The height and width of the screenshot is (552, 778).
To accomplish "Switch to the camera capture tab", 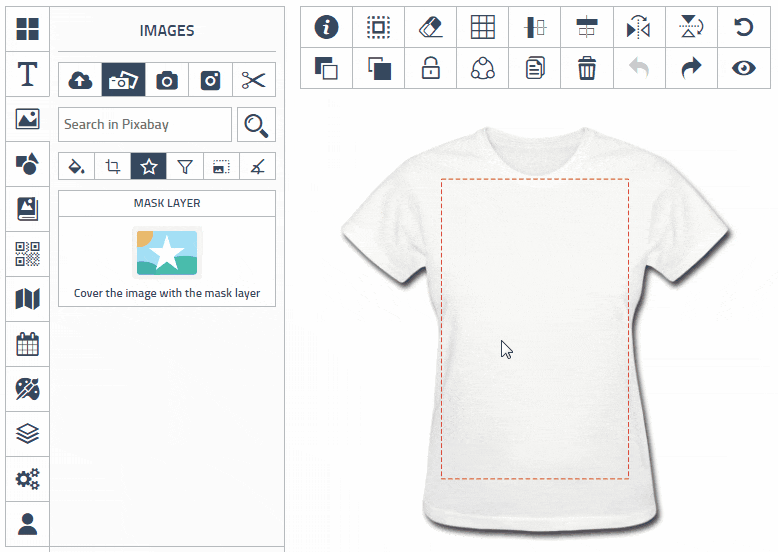I will point(167,81).
